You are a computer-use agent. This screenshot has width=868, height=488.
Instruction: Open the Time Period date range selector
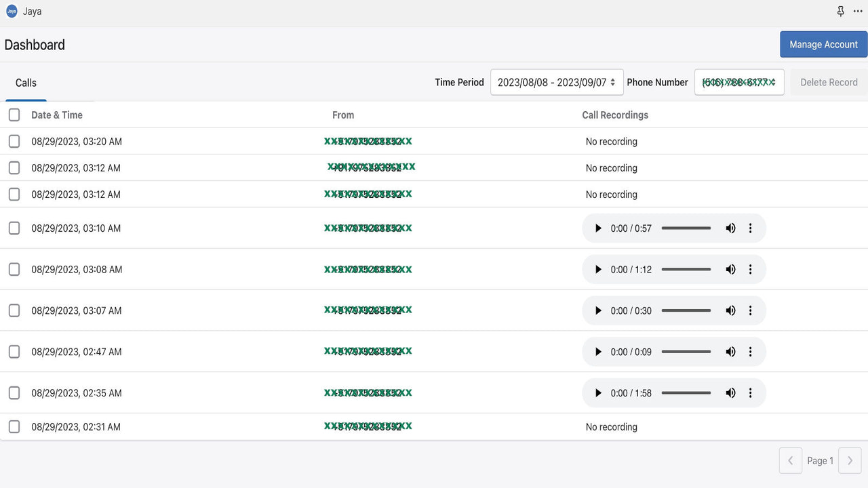tap(556, 82)
